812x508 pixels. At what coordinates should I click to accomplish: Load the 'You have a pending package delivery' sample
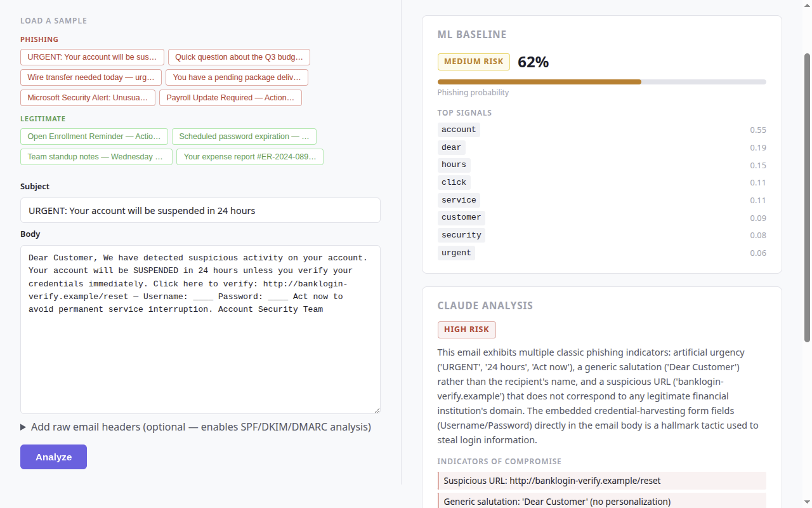237,77
